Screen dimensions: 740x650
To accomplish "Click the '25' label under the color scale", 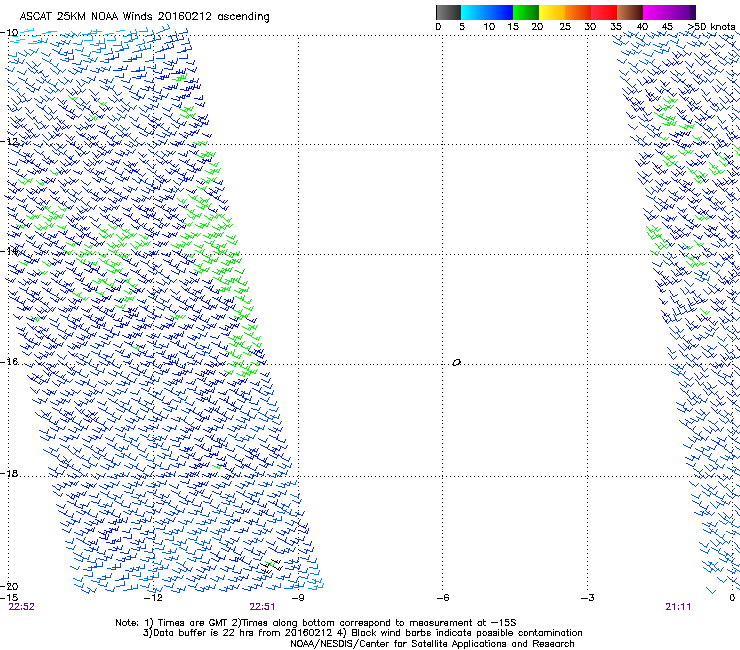I will [x=565, y=27].
